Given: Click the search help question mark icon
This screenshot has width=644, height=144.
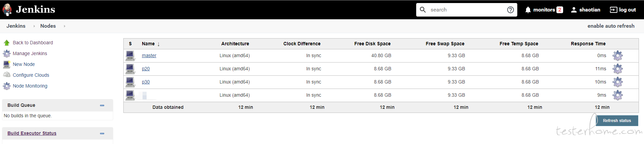Looking at the screenshot, I should tap(511, 10).
